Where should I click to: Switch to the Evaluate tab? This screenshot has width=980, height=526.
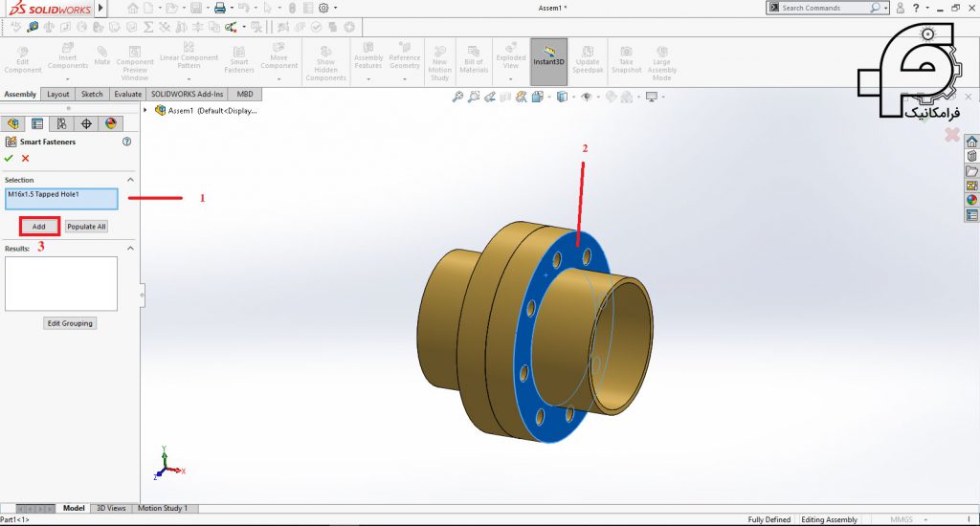(x=127, y=95)
